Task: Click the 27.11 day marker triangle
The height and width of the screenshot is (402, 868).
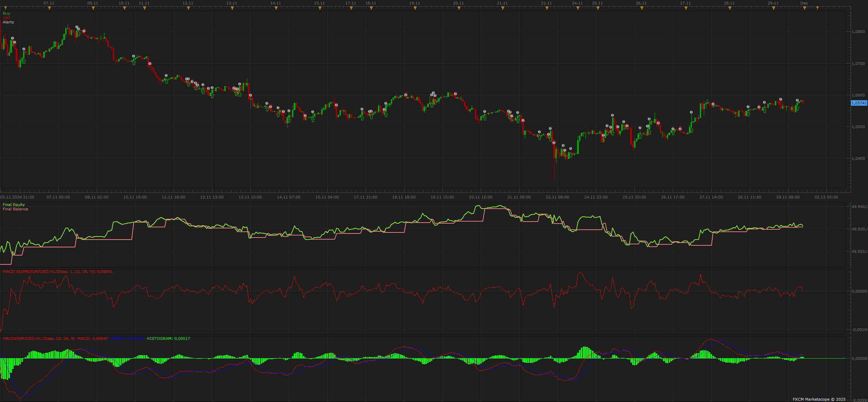Action: 686,8
